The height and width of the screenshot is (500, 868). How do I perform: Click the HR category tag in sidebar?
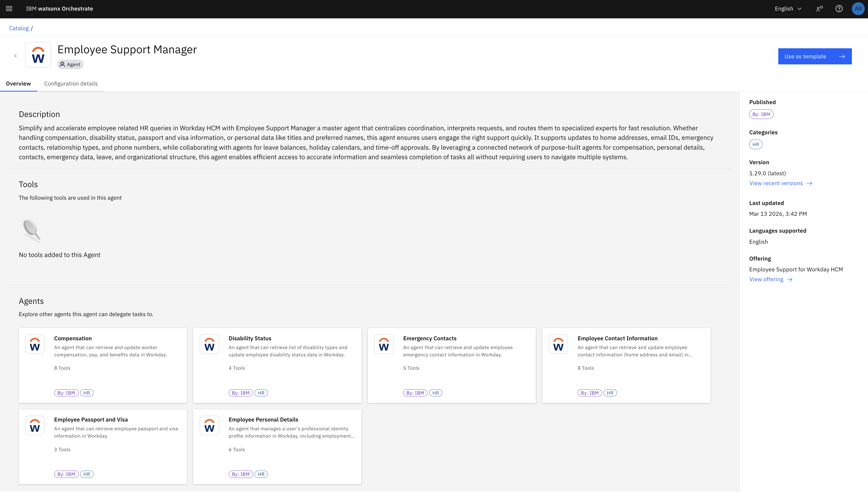755,145
